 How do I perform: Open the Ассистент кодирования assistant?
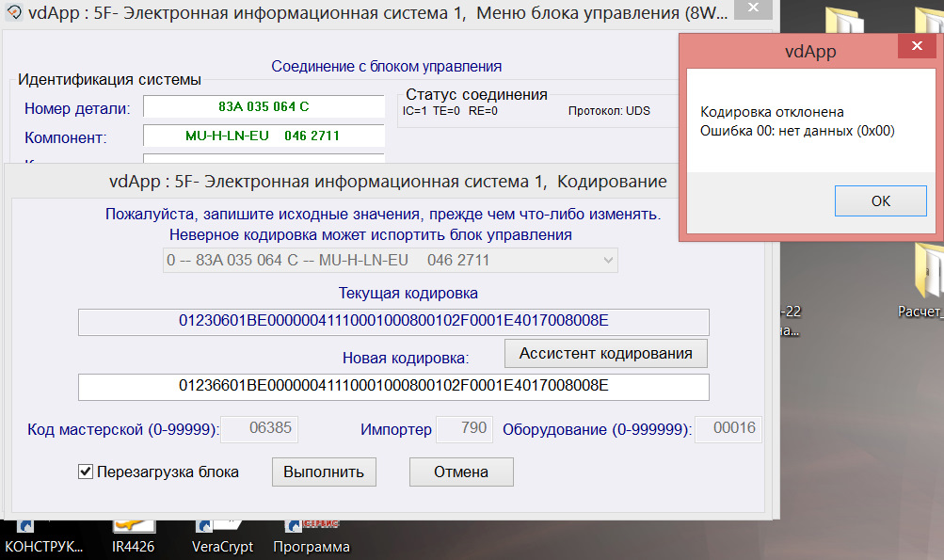click(x=605, y=353)
